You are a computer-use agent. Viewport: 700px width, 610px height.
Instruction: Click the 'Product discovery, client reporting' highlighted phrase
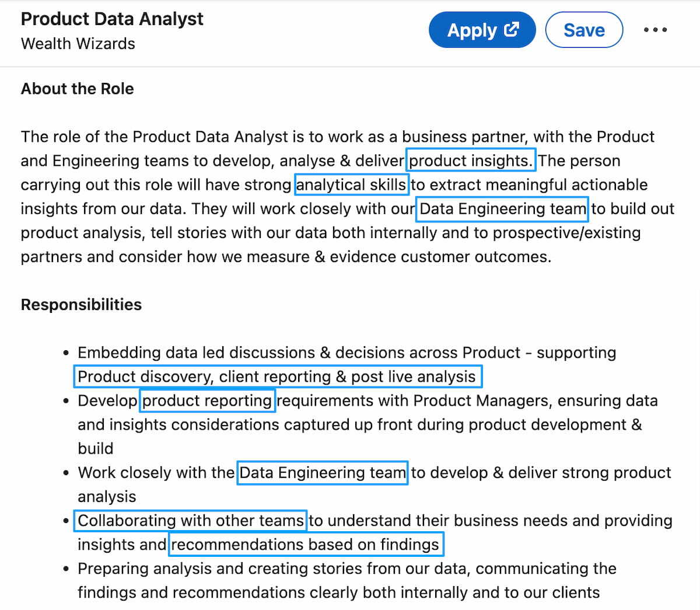pos(278,376)
